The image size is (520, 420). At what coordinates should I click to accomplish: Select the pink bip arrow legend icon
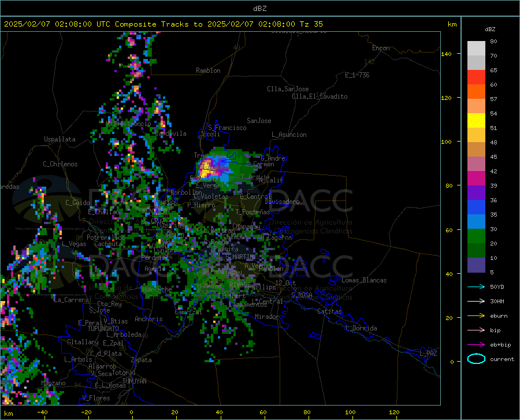pos(476,330)
